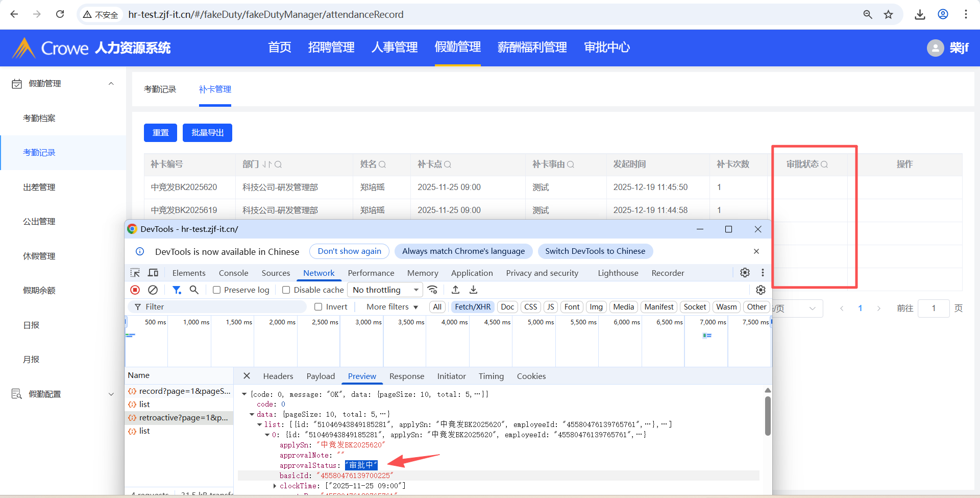Open the No throttling dropdown
980x498 pixels.
pyautogui.click(x=385, y=290)
